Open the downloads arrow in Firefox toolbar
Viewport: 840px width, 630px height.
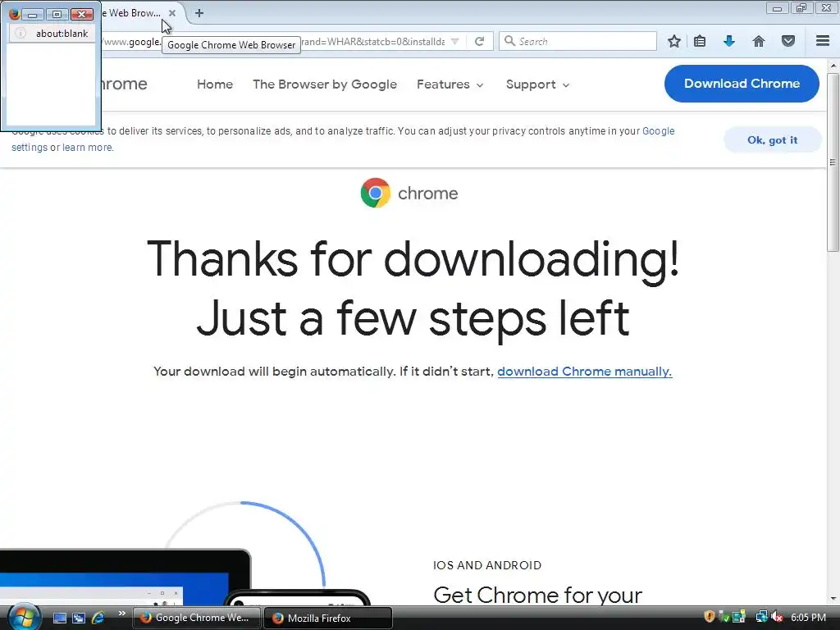pyautogui.click(x=729, y=41)
